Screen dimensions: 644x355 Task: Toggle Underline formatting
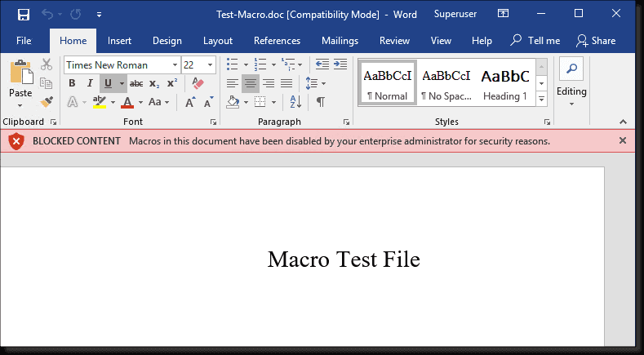point(108,84)
